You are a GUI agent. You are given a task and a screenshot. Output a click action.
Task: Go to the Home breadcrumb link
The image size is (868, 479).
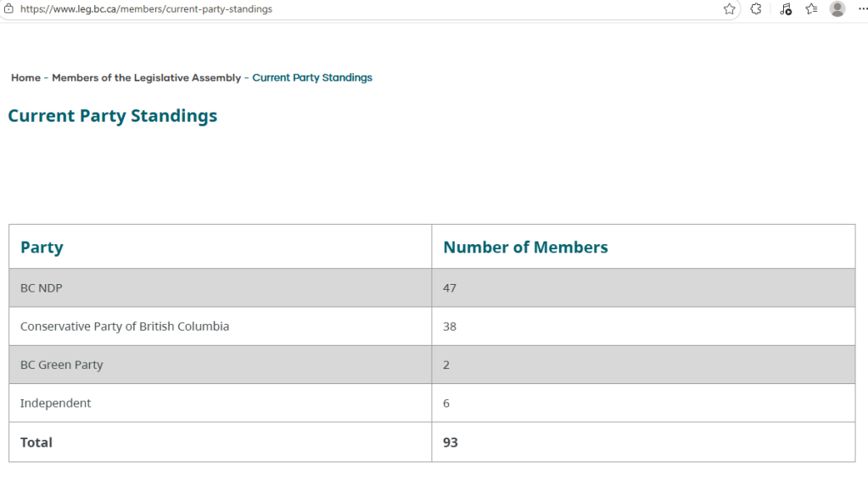25,78
